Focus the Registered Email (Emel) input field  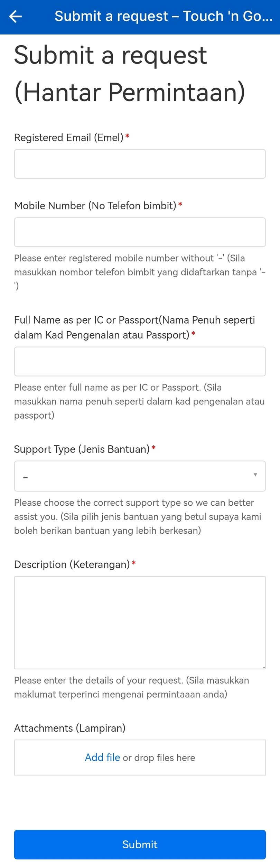(140, 164)
